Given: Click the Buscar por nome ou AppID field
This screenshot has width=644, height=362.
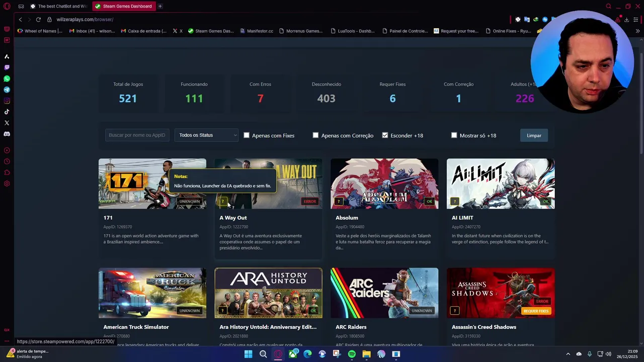Looking at the screenshot, I should (137, 135).
